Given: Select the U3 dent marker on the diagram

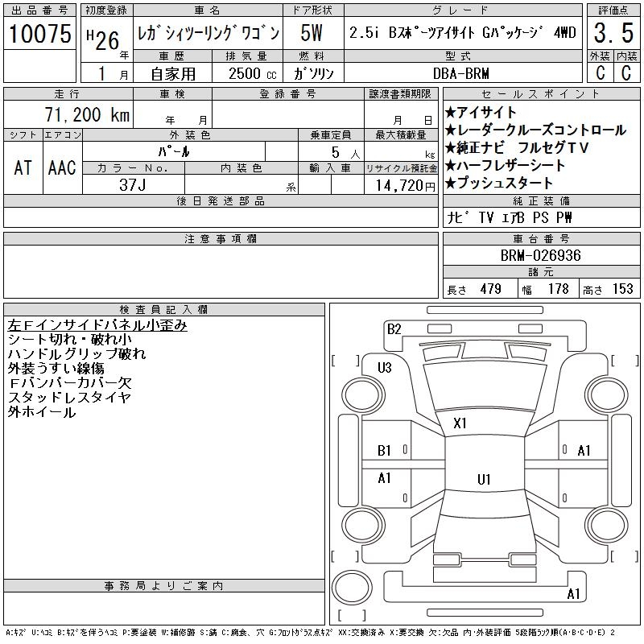Looking at the screenshot, I should click(384, 368).
